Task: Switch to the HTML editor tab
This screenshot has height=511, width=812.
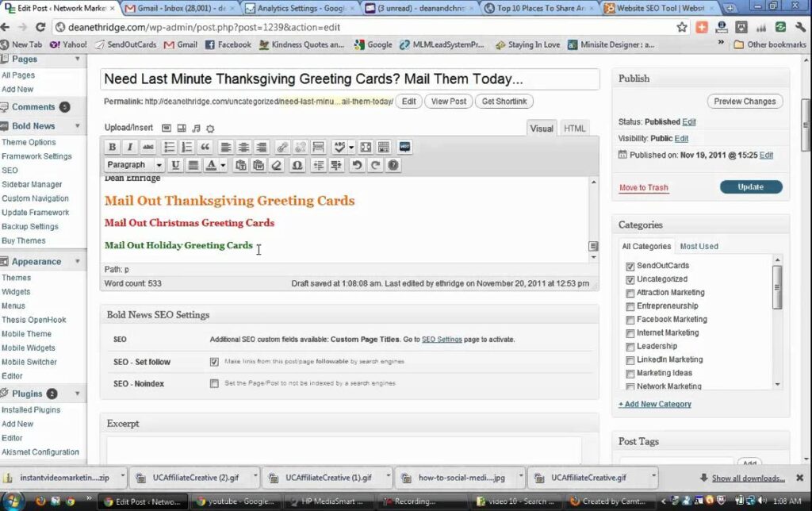Action: 574,129
